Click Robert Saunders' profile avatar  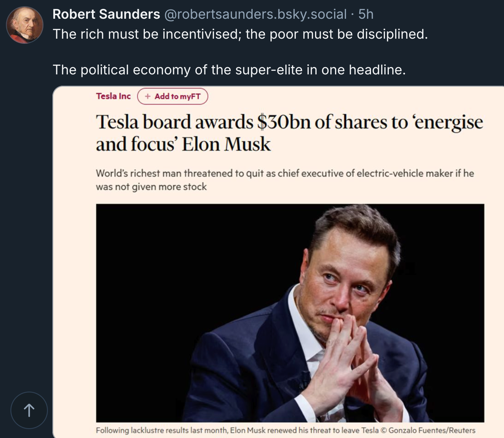tap(25, 25)
